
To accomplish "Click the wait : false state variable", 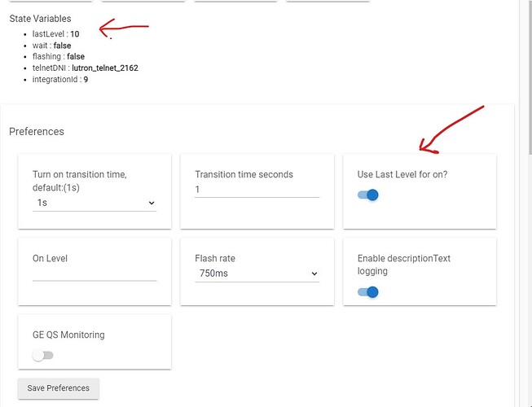I will [51, 46].
